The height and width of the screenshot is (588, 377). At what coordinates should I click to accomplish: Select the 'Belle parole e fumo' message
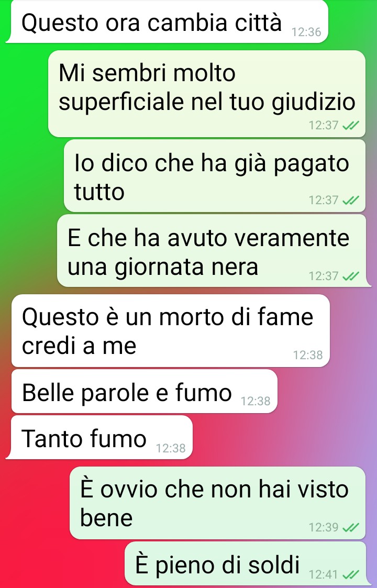(145, 391)
